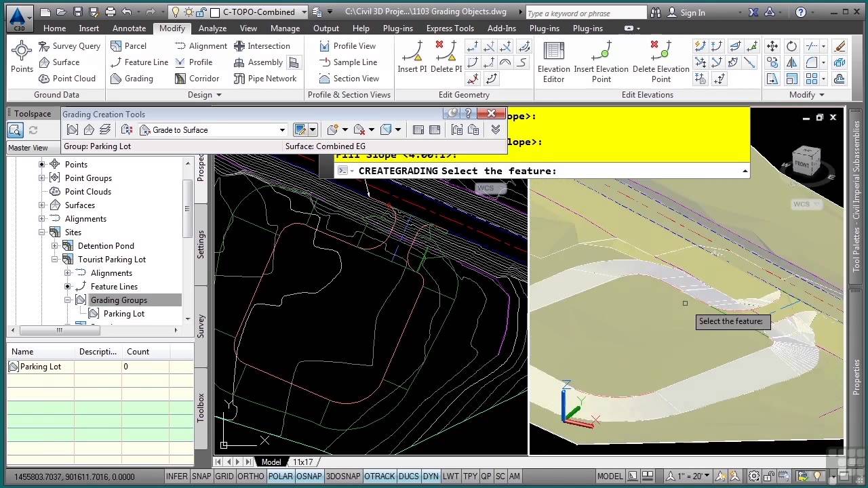This screenshot has height=488, width=868.
Task: Toggle DYN dynamic input in the status bar
Action: pyautogui.click(x=431, y=476)
